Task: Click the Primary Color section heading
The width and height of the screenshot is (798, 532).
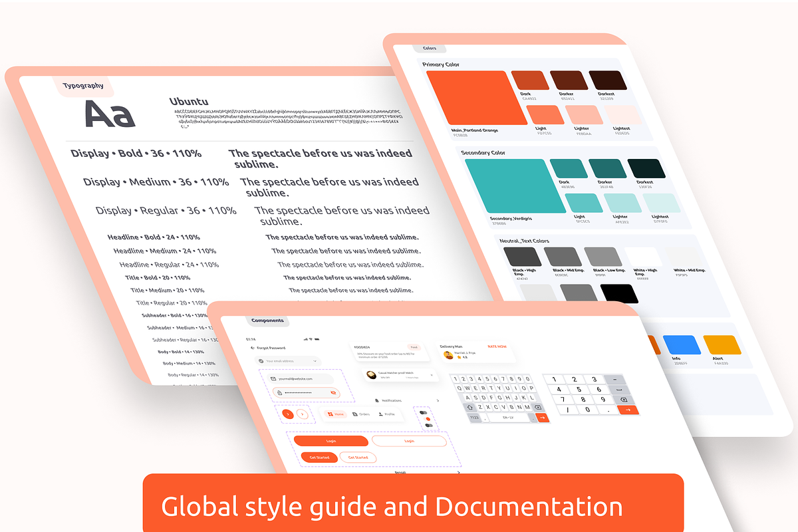Action: (441, 65)
